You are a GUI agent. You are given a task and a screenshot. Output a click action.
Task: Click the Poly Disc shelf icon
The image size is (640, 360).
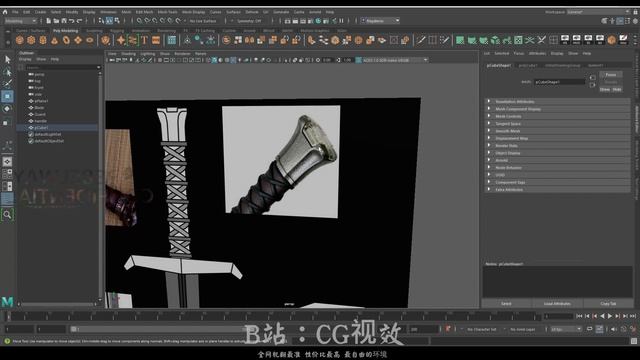(90, 40)
